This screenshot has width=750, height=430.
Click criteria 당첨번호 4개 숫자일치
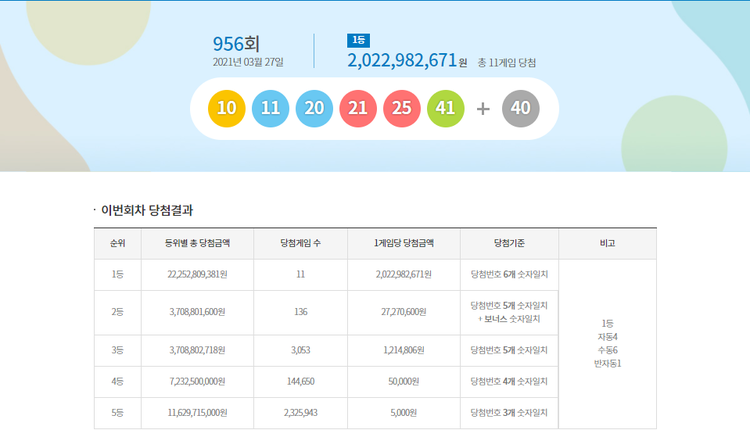click(509, 382)
